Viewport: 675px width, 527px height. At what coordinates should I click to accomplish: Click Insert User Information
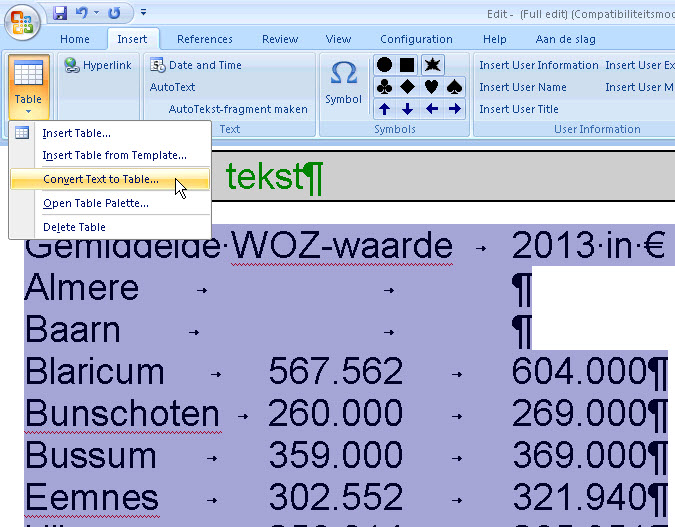[539, 65]
